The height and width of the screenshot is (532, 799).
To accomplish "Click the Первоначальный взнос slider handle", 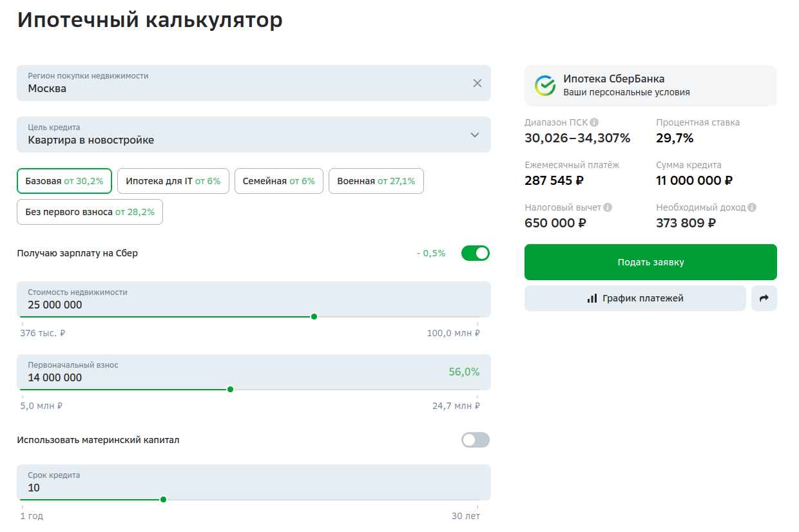I will pos(230,389).
